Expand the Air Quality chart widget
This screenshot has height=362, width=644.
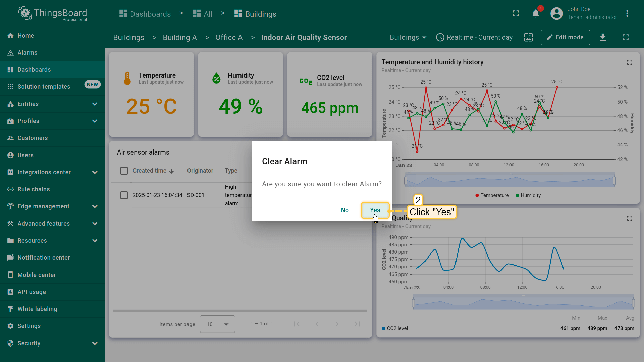tap(630, 218)
